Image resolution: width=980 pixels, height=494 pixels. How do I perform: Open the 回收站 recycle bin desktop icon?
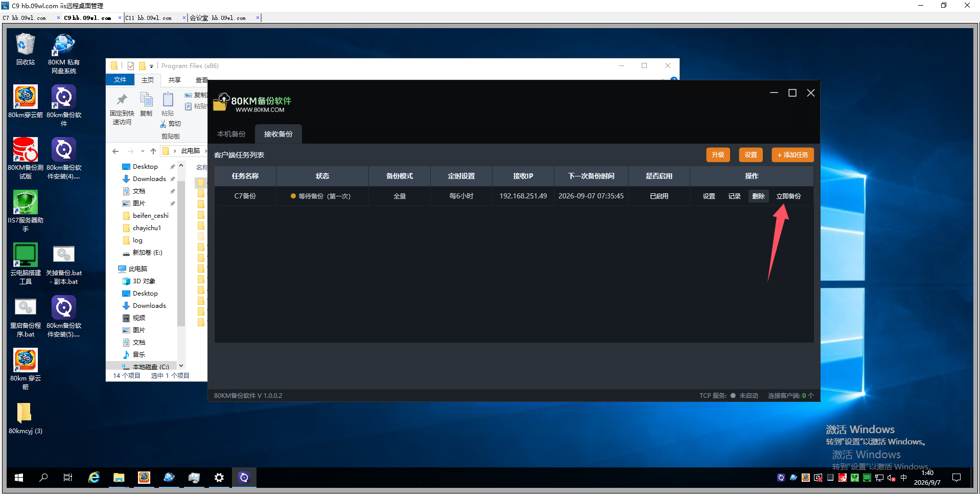pyautogui.click(x=25, y=49)
